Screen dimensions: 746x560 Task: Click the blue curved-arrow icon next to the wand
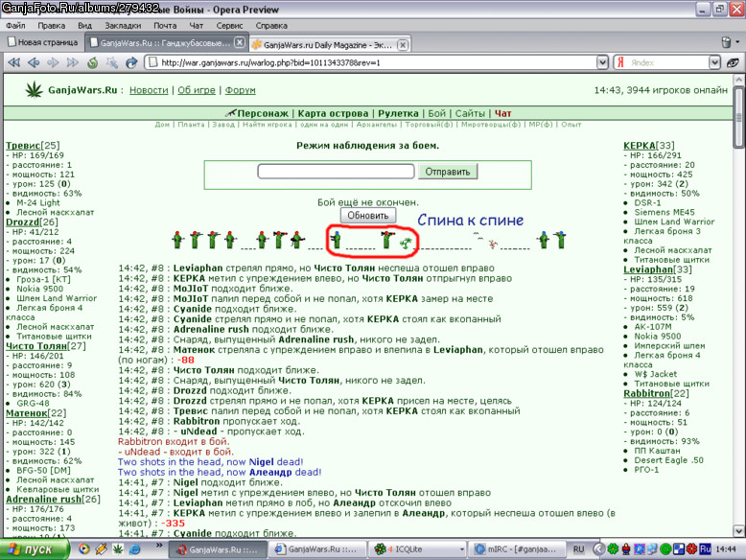[x=131, y=62]
